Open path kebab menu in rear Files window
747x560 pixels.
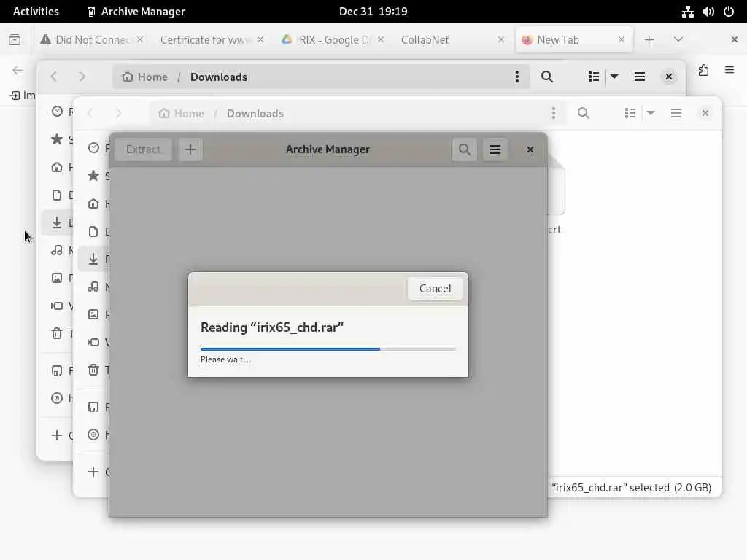pyautogui.click(x=517, y=77)
